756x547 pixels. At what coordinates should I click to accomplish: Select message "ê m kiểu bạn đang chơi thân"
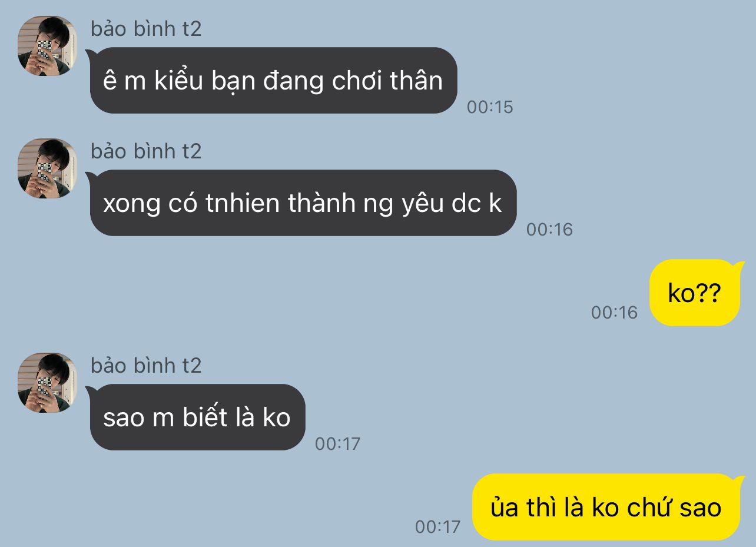[274, 80]
